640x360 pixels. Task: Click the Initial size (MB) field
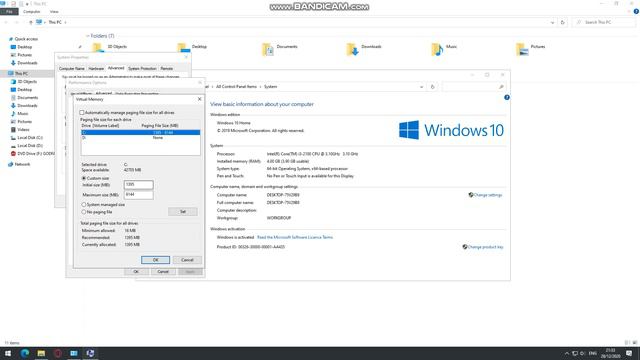click(x=138, y=185)
